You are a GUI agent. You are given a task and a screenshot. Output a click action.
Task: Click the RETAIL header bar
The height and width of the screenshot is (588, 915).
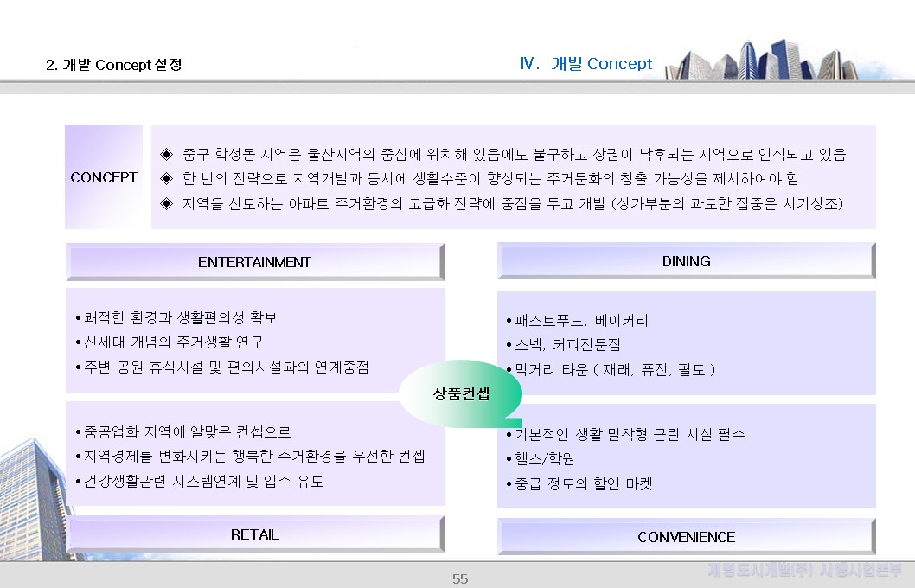pos(254,534)
